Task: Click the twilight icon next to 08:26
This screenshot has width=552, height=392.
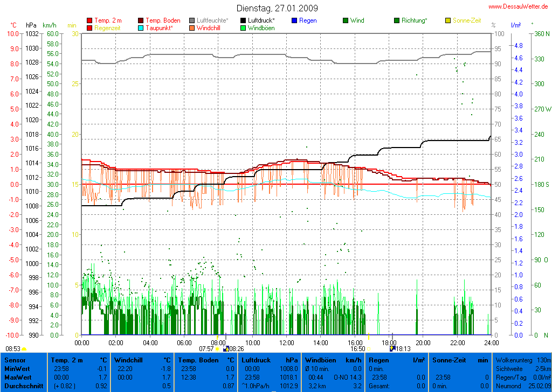Action: coord(226,349)
